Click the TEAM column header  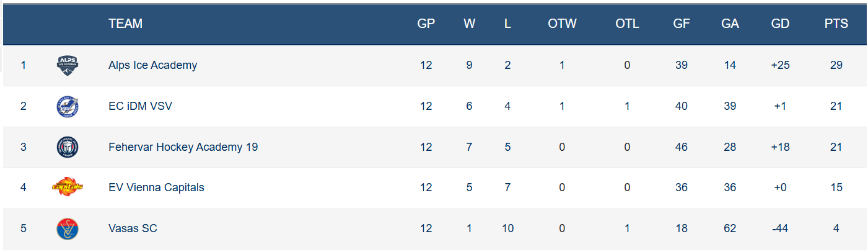[x=125, y=24]
